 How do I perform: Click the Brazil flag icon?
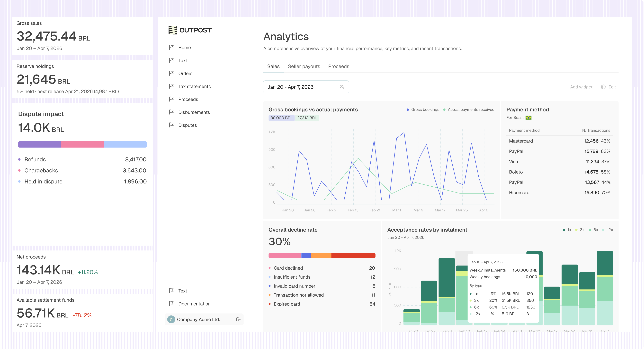[528, 118]
